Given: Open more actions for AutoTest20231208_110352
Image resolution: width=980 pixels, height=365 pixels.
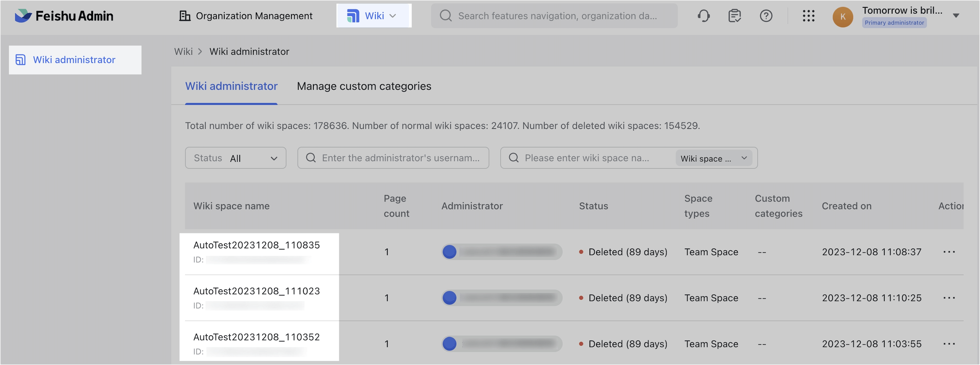Looking at the screenshot, I should (949, 344).
